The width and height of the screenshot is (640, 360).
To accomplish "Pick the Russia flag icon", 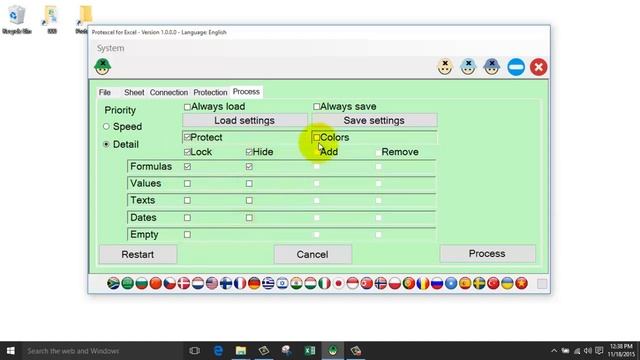I will [x=437, y=283].
